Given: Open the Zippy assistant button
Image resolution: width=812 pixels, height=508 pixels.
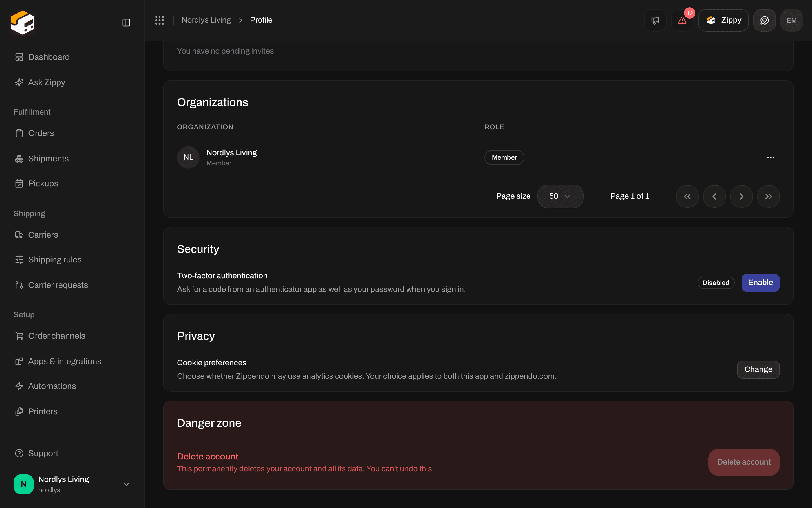Looking at the screenshot, I should coord(723,20).
